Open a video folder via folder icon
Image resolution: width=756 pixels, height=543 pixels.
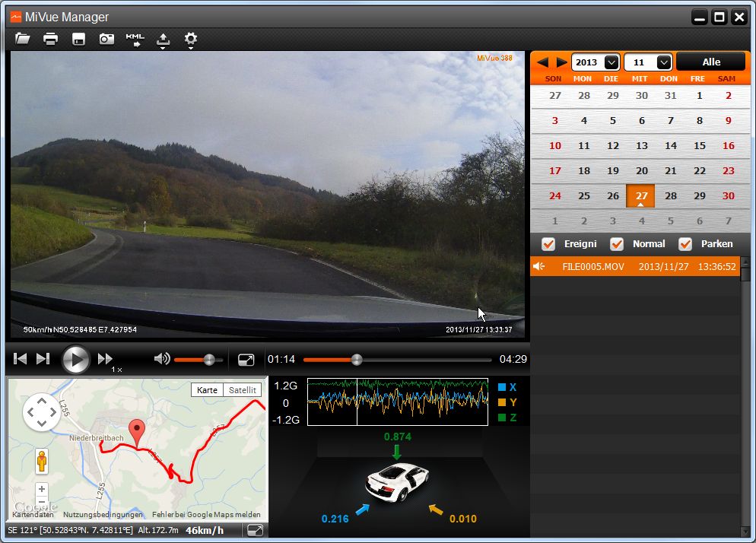pos(23,39)
